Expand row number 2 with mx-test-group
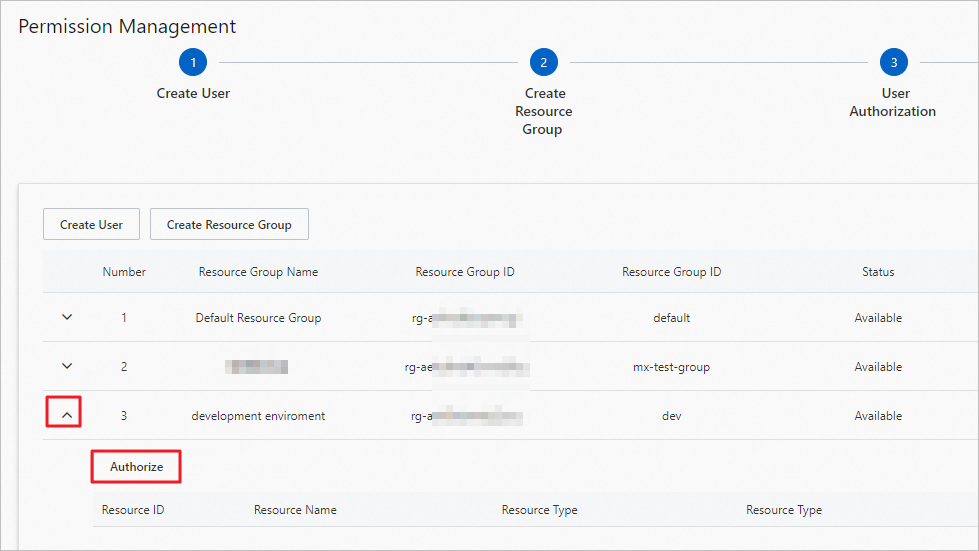 (x=67, y=366)
